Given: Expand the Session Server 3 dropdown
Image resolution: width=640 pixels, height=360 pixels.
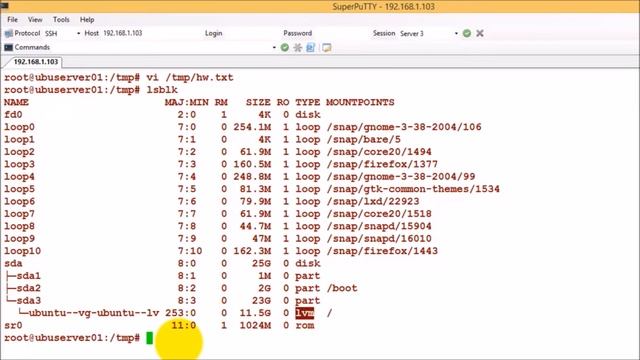Looking at the screenshot, I should pyautogui.click(x=456, y=33).
